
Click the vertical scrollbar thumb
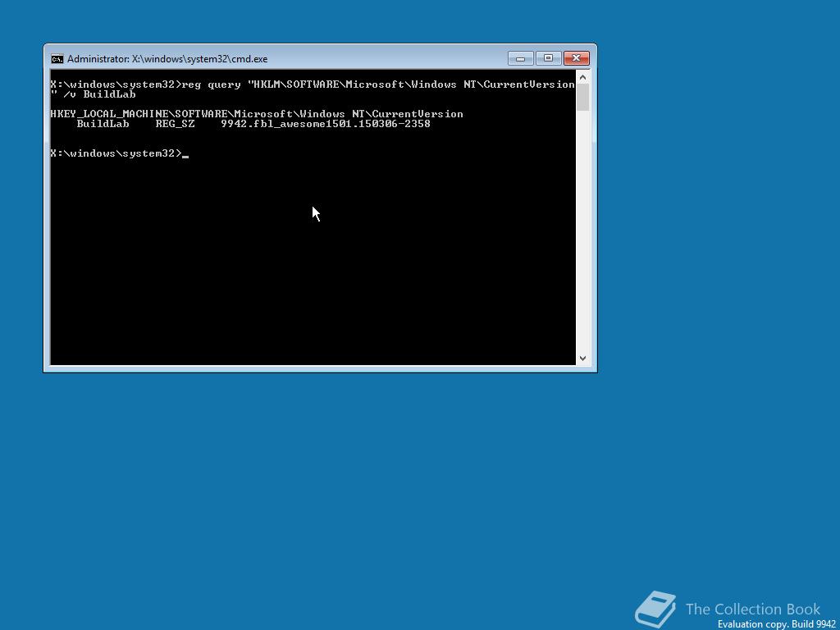[583, 98]
